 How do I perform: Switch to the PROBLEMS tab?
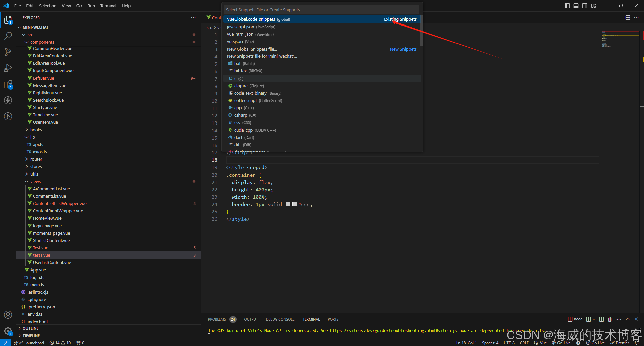222,319
